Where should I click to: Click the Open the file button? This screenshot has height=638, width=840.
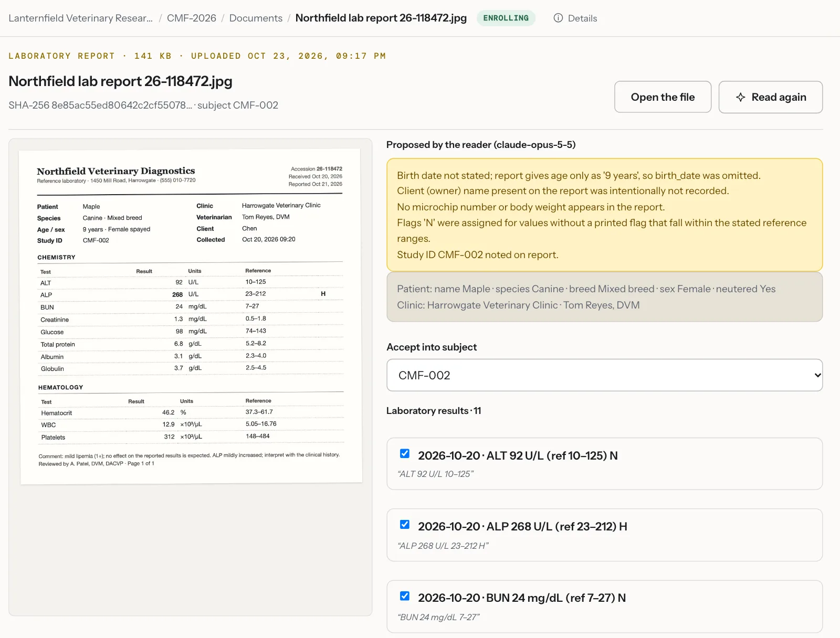pyautogui.click(x=663, y=97)
